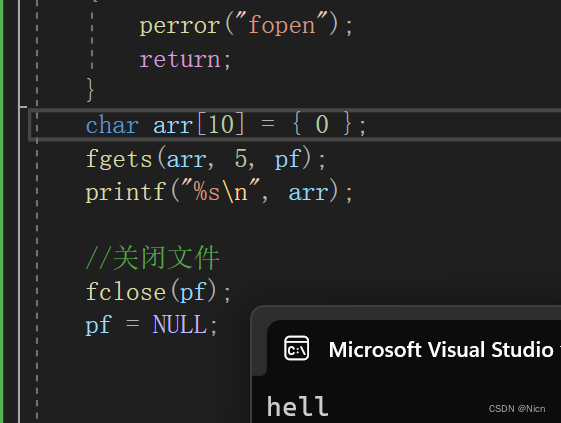Click the pf variable before = NULL
The image size is (561, 423).
(99, 326)
